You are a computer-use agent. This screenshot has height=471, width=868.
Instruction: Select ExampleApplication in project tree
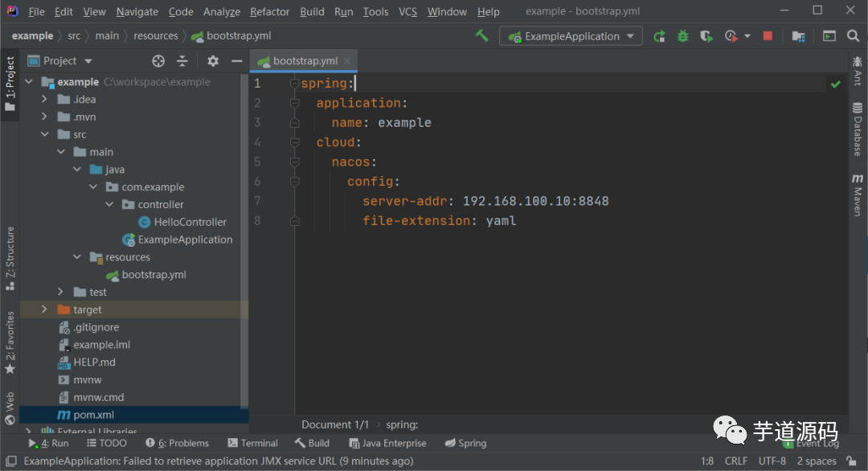pos(185,240)
